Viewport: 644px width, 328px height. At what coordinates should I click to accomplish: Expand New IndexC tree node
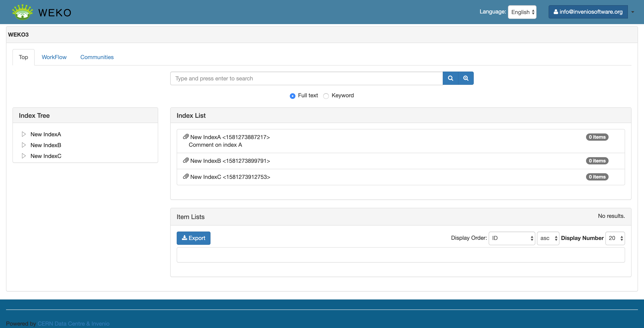pyautogui.click(x=24, y=156)
